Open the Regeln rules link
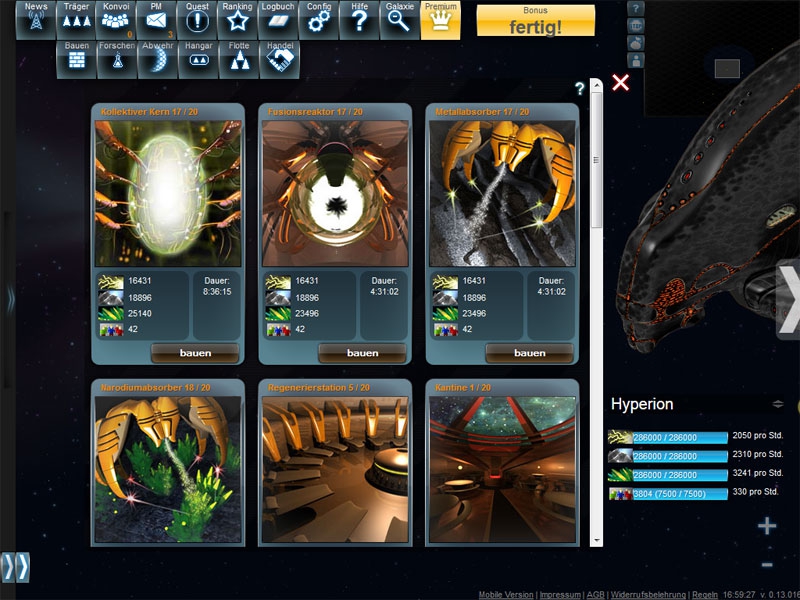The width and height of the screenshot is (800, 600). coord(705,594)
